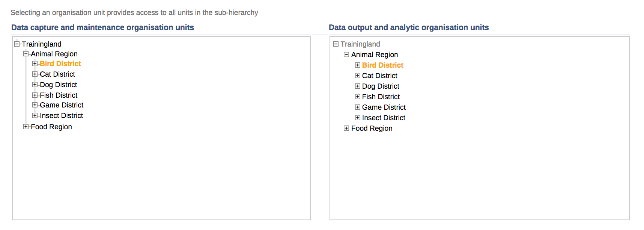644x230 pixels.
Task: Collapse Trainingland in data output tree
Action: click(x=336, y=44)
